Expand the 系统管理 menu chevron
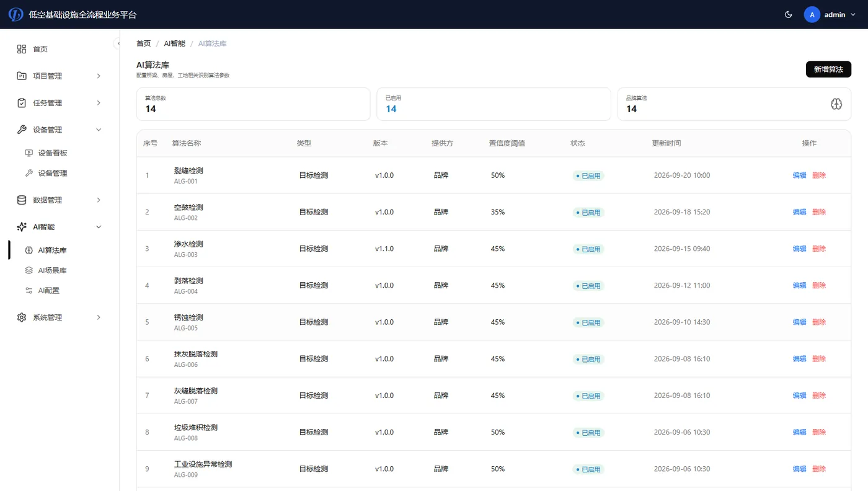The image size is (868, 491). (99, 317)
